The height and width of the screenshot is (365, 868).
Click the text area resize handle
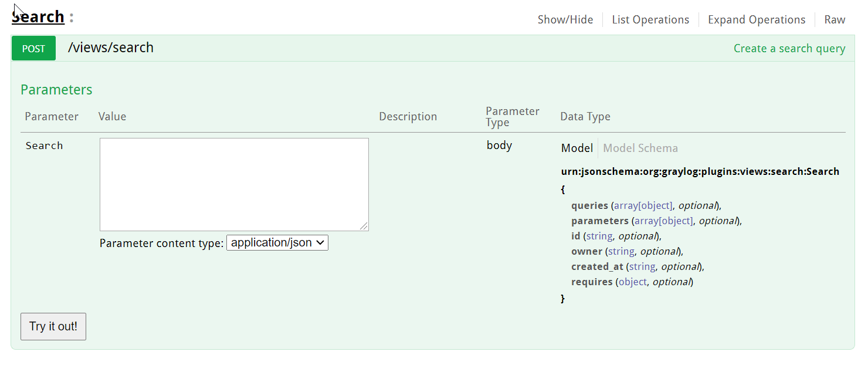(364, 227)
